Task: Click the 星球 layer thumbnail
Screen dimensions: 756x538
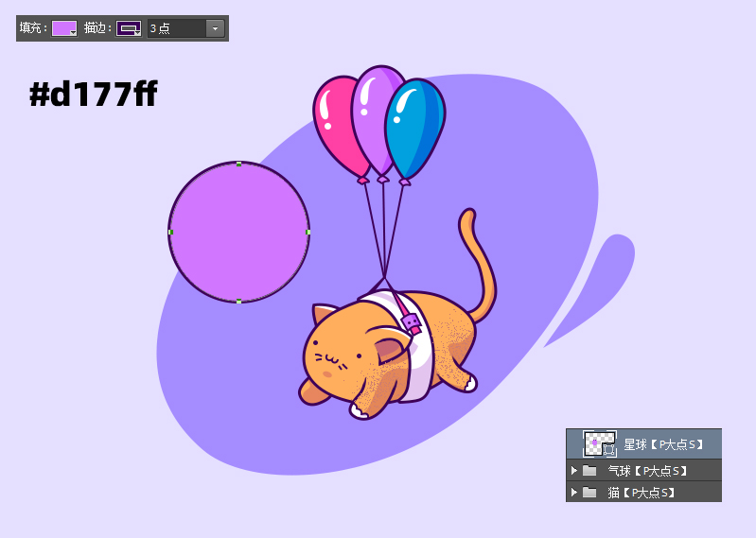Action: pyautogui.click(x=599, y=443)
